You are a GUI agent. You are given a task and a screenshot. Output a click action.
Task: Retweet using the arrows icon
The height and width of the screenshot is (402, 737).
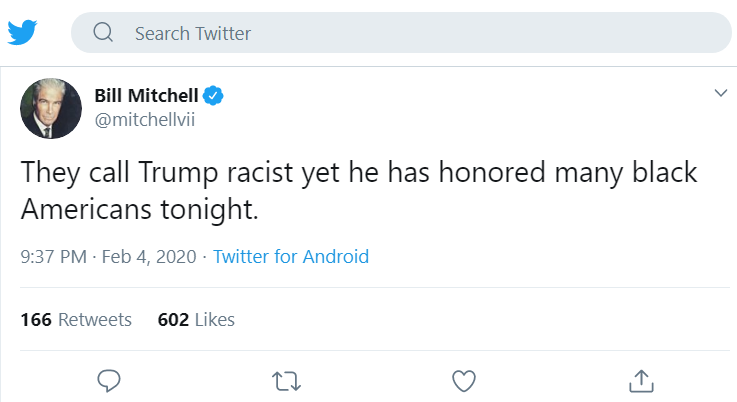285,380
